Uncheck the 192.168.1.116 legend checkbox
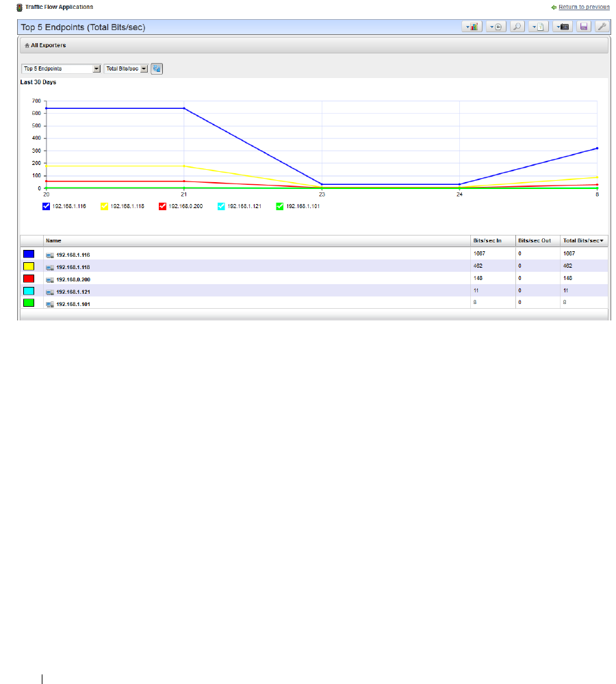The image size is (616, 684). [47, 206]
